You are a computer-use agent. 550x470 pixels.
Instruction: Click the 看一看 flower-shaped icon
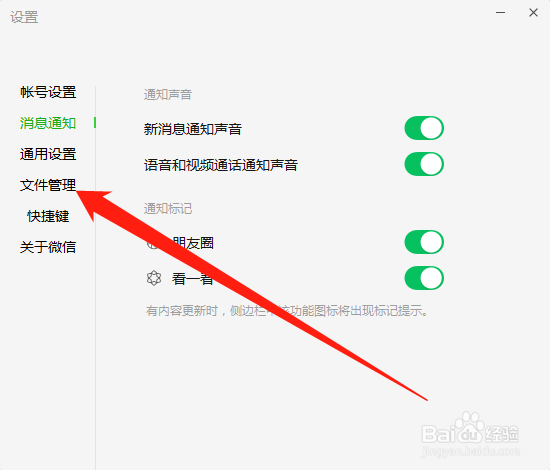pyautogui.click(x=154, y=278)
